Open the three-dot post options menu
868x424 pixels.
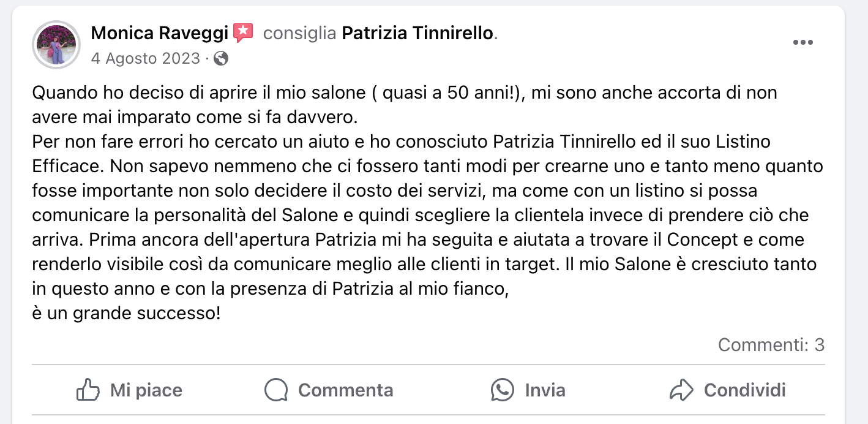(803, 42)
